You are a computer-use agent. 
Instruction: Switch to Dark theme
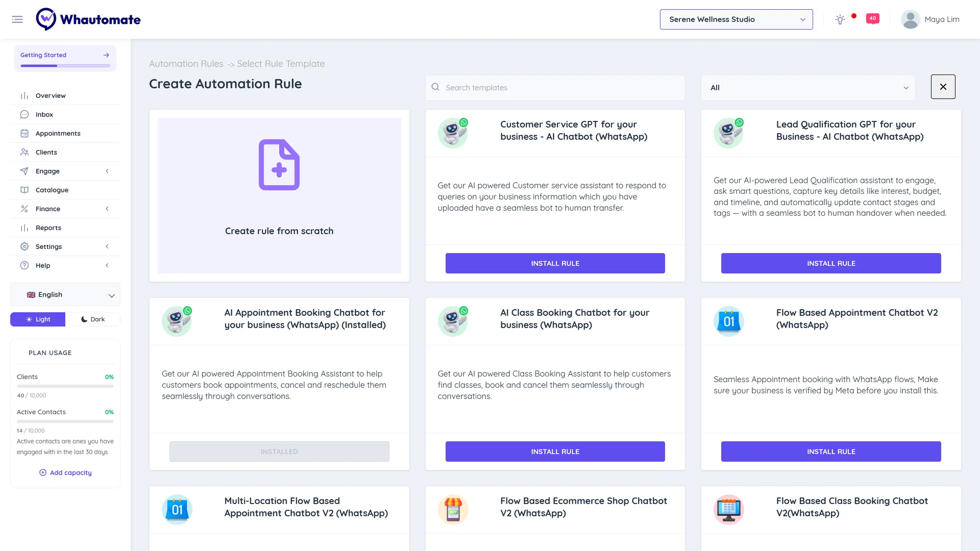(x=93, y=319)
